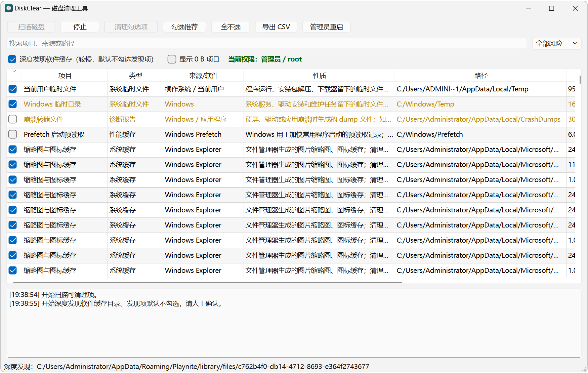Image resolution: width=588 pixels, height=373 pixels.
Task: Click the 勾选推荐 button
Action: 184,27
